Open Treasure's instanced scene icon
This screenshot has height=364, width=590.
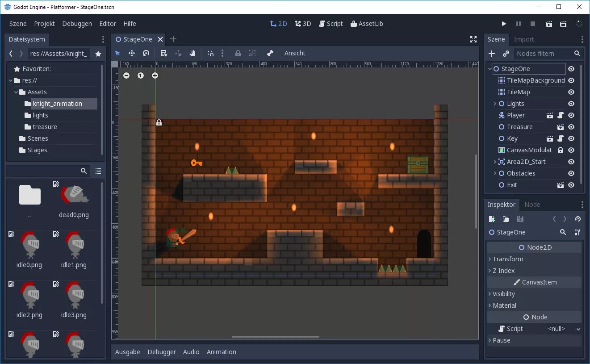pos(561,127)
